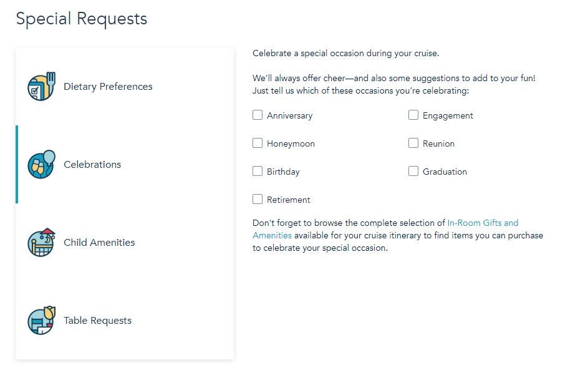Image resolution: width=588 pixels, height=365 pixels.
Task: Select the Retirement checkbox
Action: [258, 199]
